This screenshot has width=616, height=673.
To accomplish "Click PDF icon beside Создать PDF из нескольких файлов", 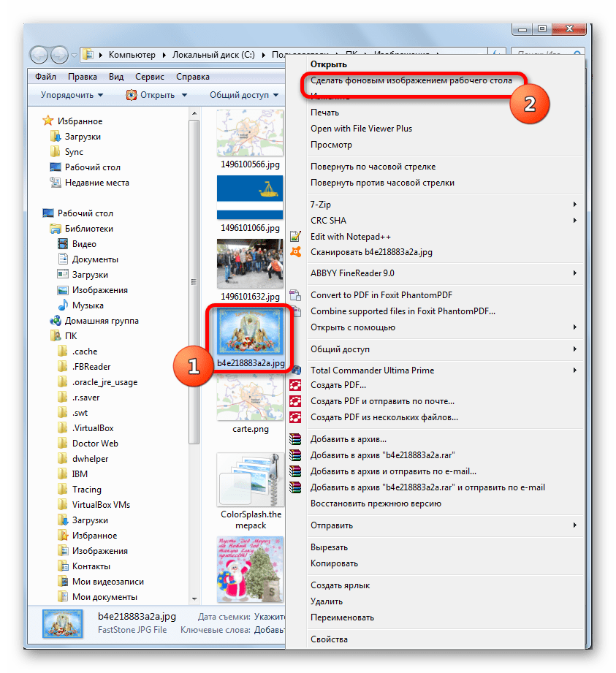I will click(295, 417).
